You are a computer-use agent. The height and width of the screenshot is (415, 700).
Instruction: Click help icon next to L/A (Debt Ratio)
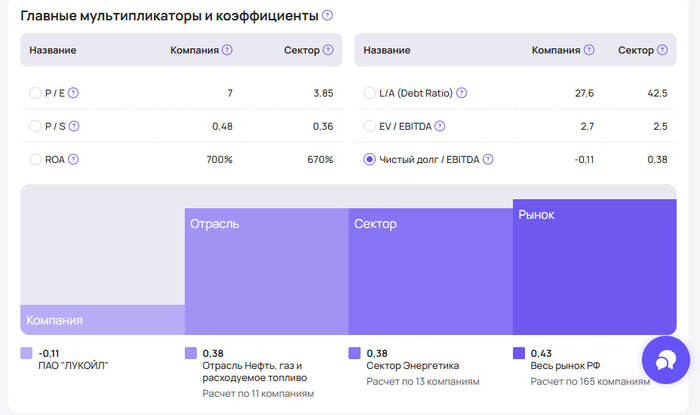tap(461, 93)
